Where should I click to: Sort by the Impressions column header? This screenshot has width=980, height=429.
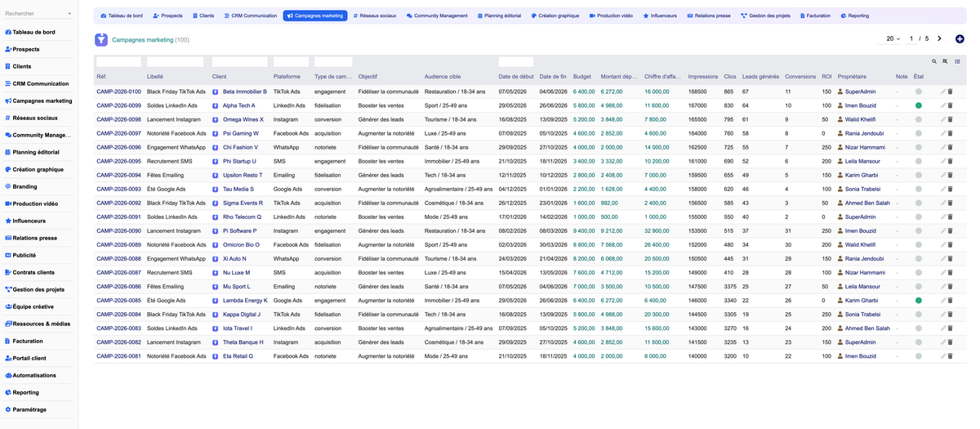coord(703,77)
